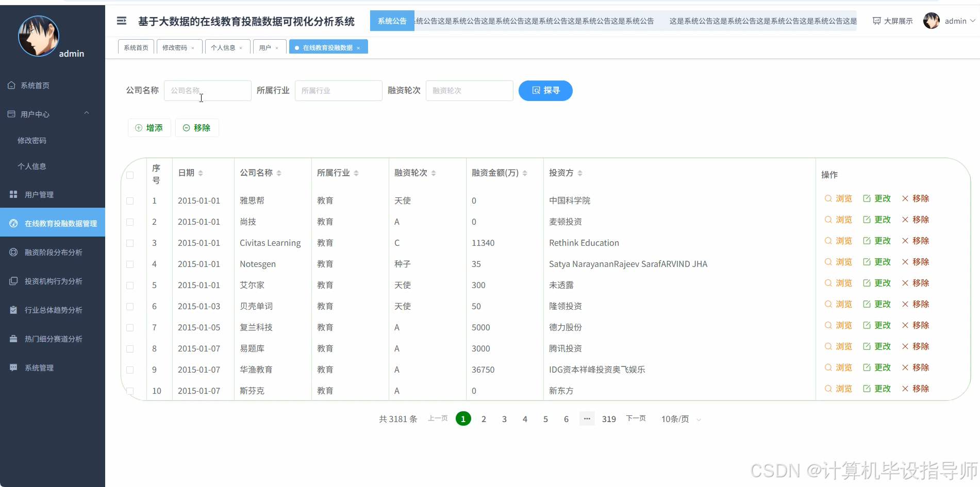Switch to the 修改密码 tab
This screenshot has height=487, width=980.
pos(175,47)
